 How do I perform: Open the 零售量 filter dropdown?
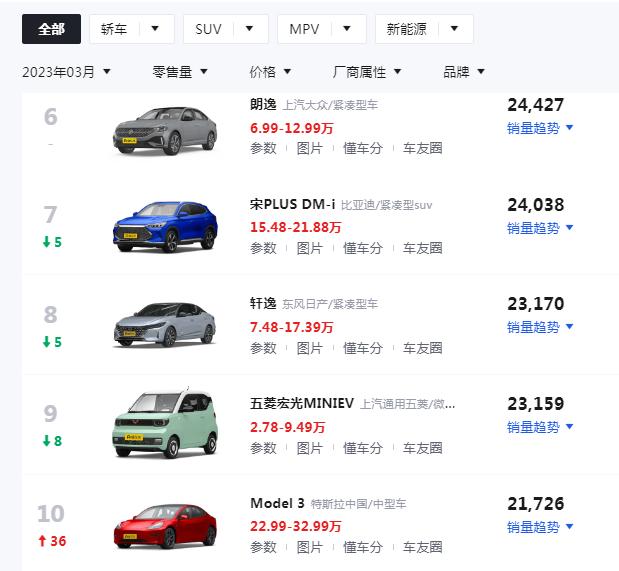[x=180, y=72]
